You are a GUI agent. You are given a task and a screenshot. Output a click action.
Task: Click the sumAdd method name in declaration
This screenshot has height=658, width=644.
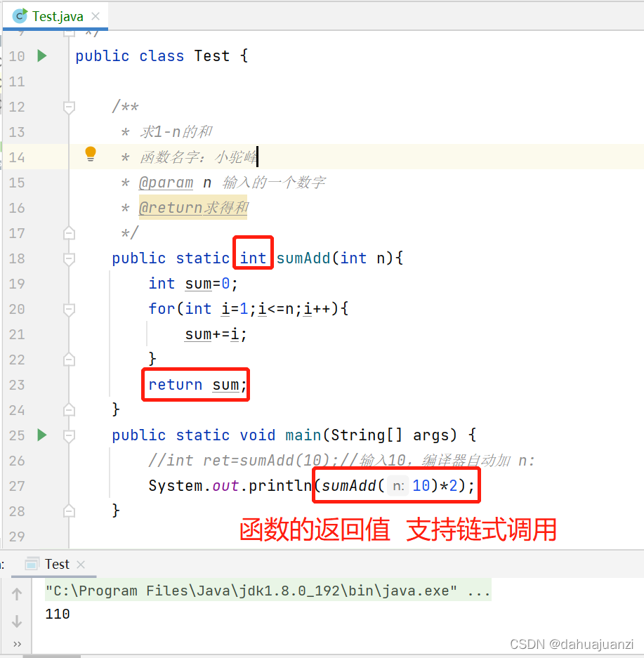pyautogui.click(x=304, y=258)
